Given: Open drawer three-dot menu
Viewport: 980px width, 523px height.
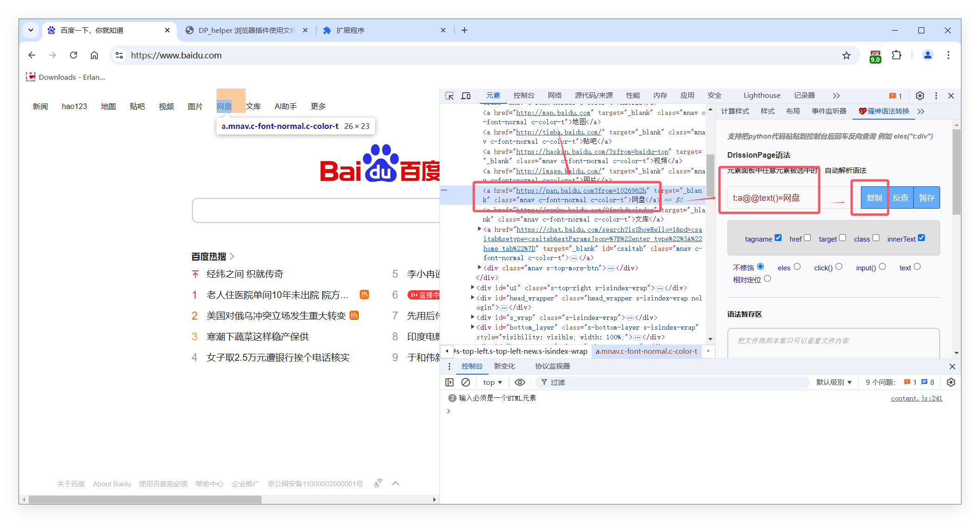Looking at the screenshot, I should click(449, 366).
